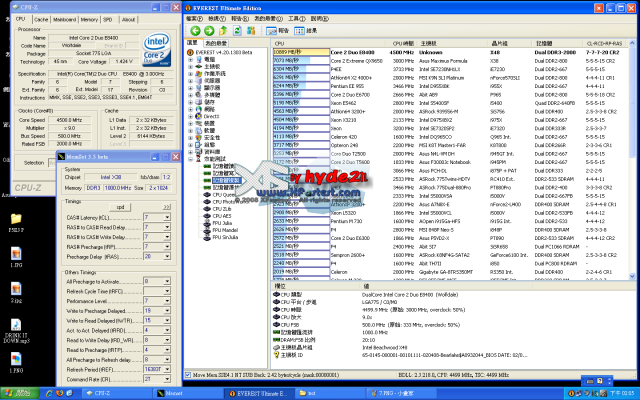Open DRINK IT DOWN.mp3 desktop file
Screen dimensions: 640x400
point(16,325)
